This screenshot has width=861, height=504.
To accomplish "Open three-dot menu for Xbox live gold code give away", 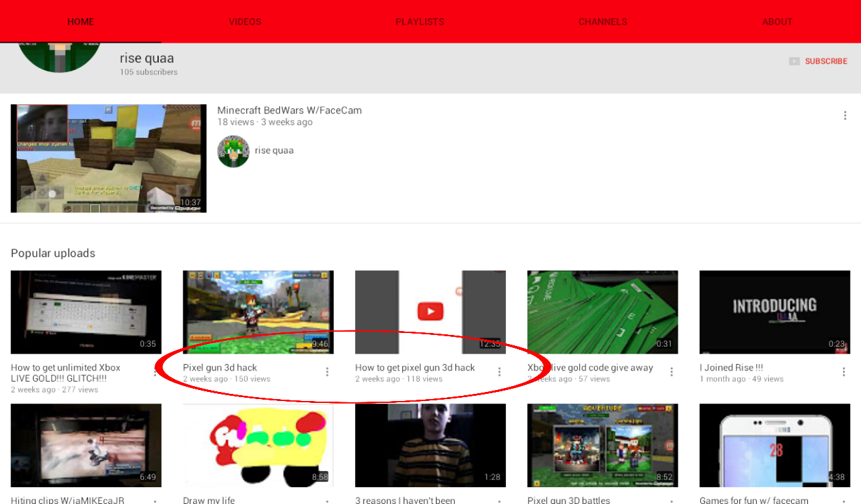I will pyautogui.click(x=672, y=372).
